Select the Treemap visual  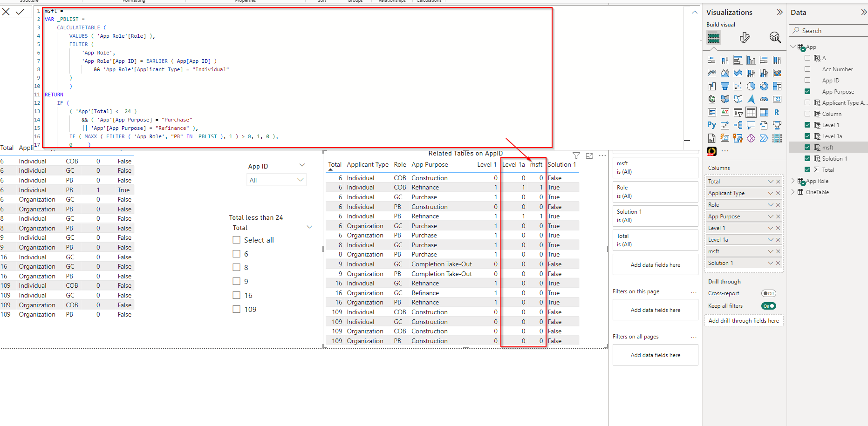pos(777,86)
